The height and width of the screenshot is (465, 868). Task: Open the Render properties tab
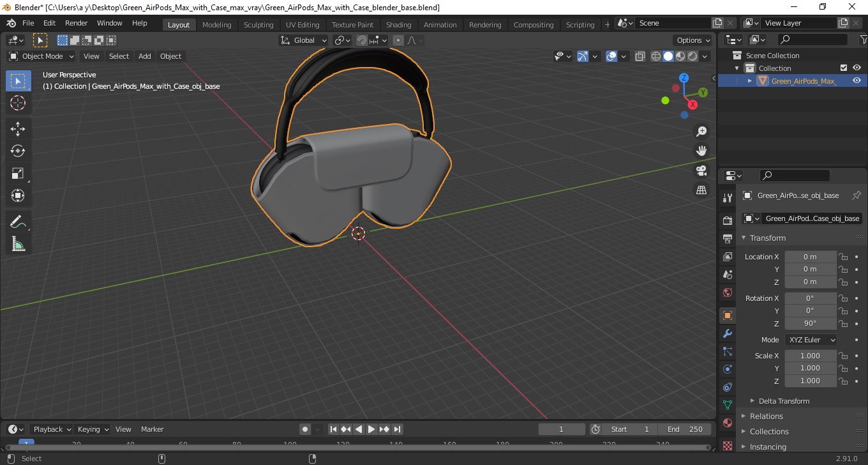[727, 220]
